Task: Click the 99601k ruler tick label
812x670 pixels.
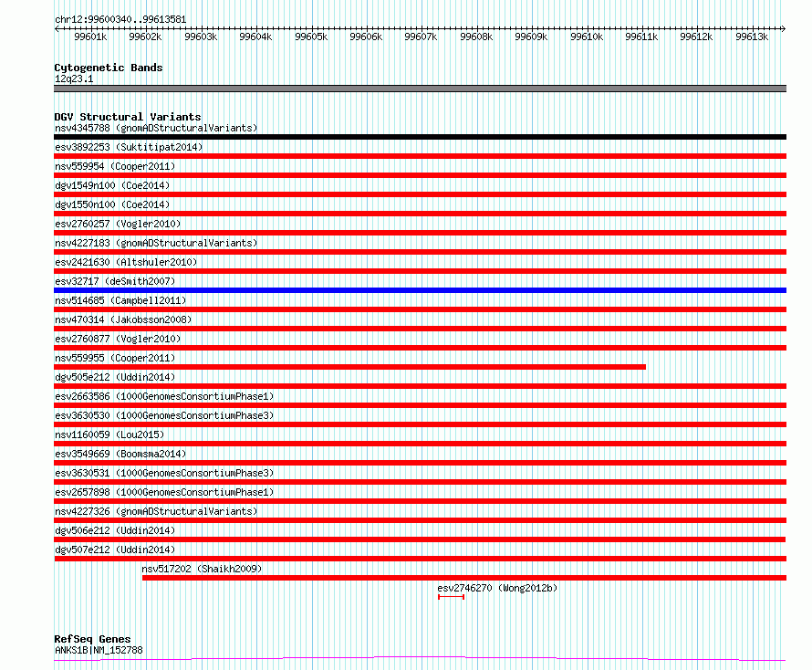Action: [90, 37]
